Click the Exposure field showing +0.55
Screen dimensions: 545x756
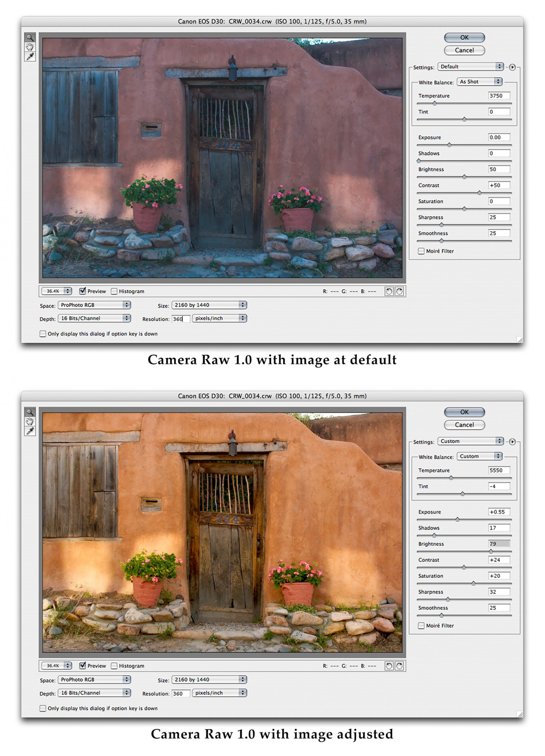498,512
